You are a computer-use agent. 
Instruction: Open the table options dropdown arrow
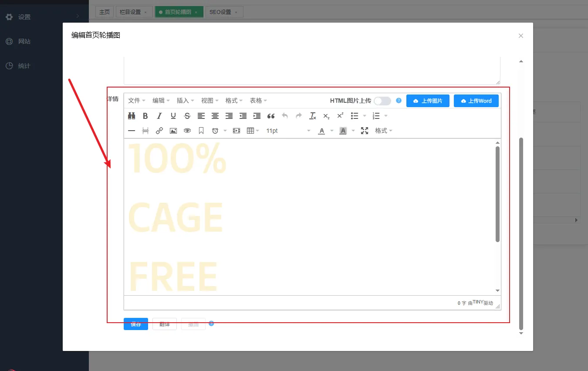(258, 131)
